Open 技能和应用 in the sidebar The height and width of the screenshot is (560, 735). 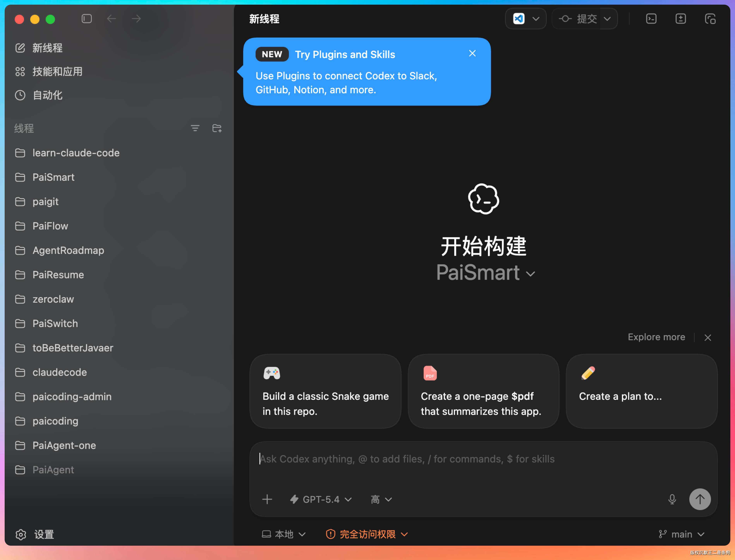click(x=57, y=72)
